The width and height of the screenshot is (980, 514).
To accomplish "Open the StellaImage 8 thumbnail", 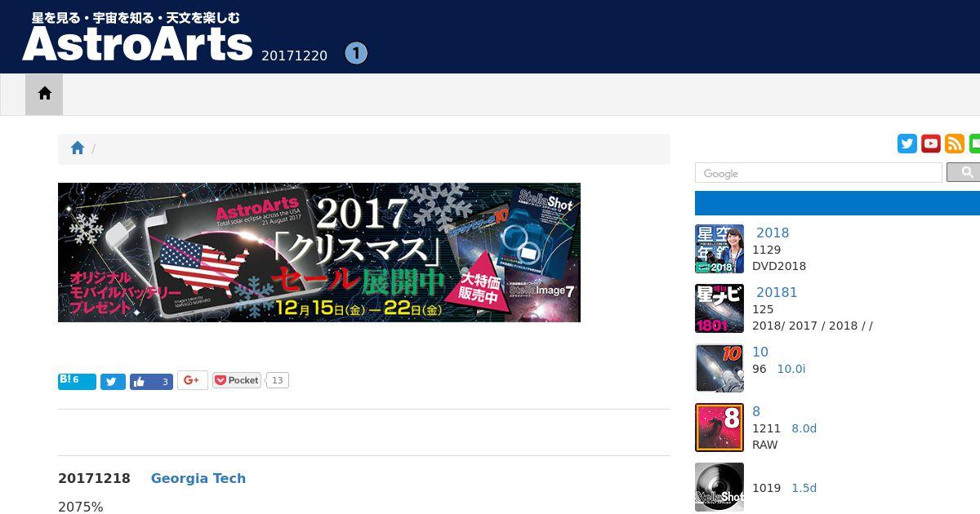I will pos(719,428).
